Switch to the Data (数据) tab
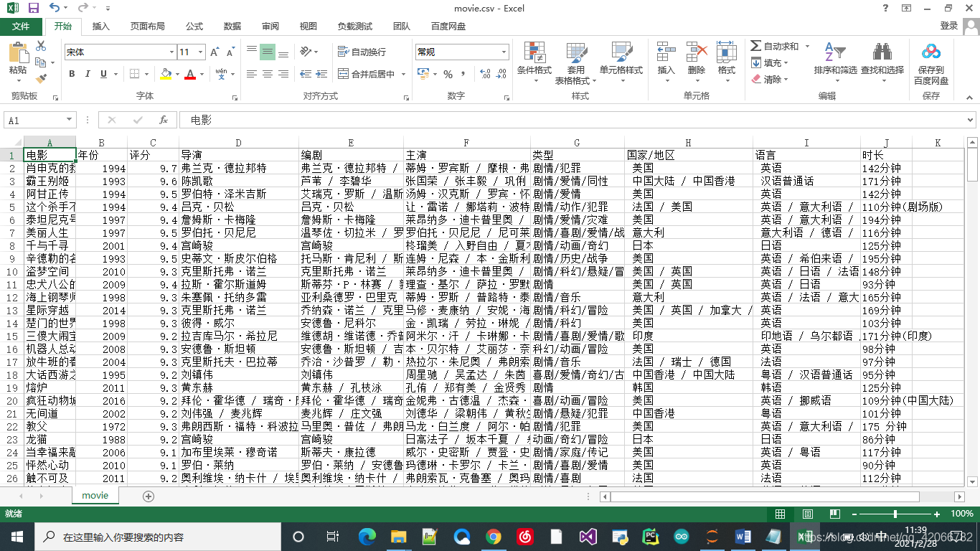980x551 pixels. pos(232,27)
